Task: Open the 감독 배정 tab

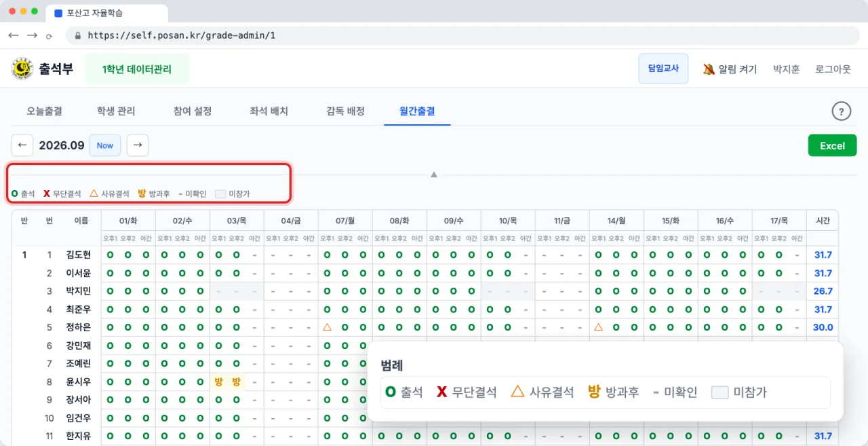Action: tap(346, 111)
